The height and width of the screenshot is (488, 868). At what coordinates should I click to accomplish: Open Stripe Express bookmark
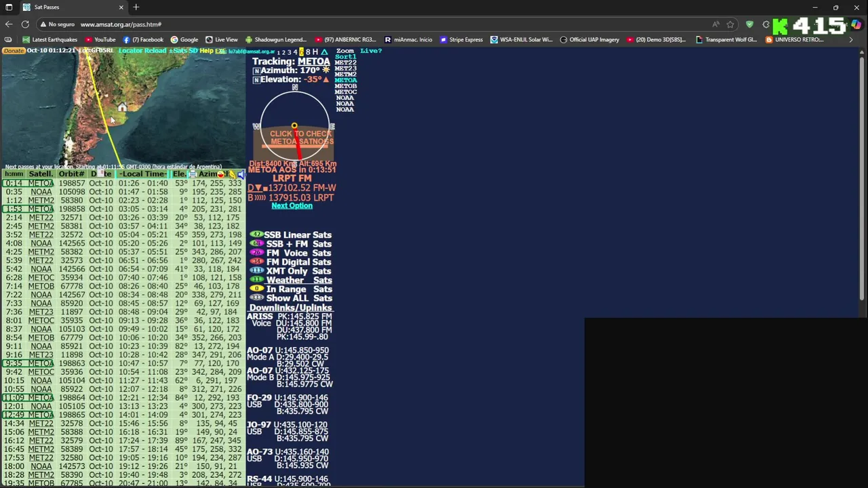(x=461, y=39)
